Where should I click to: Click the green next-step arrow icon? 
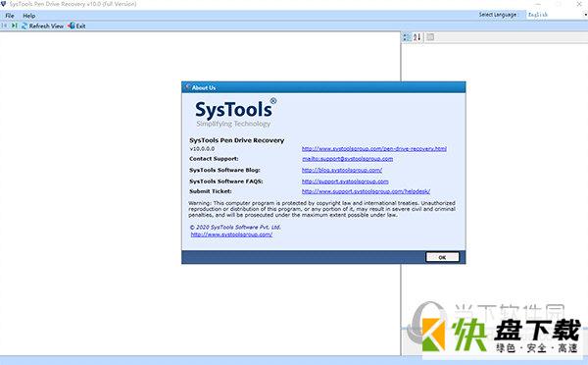(15, 26)
